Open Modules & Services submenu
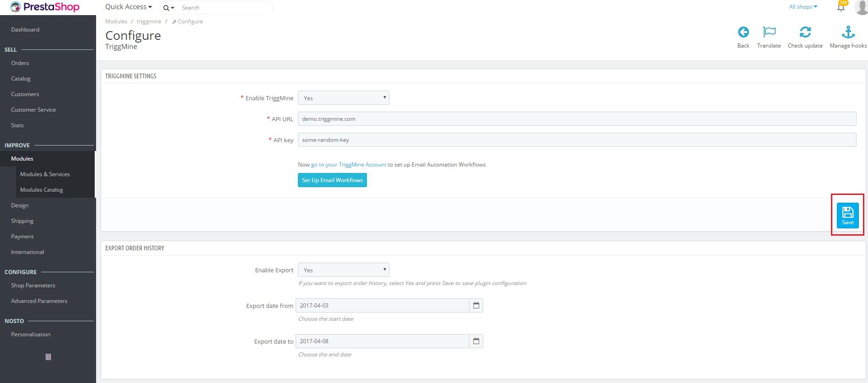Screen dimensions: 868x383 [x=45, y=174]
